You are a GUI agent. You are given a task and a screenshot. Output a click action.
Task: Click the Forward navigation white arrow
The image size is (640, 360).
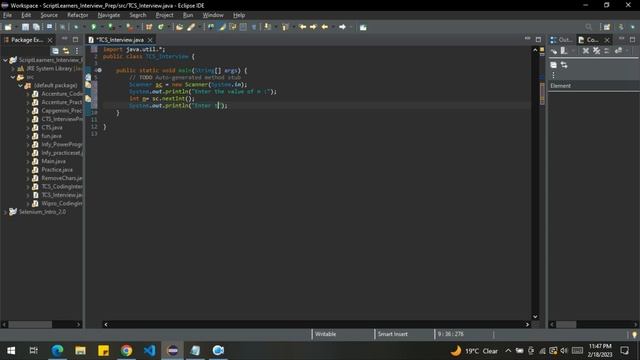[342, 27]
